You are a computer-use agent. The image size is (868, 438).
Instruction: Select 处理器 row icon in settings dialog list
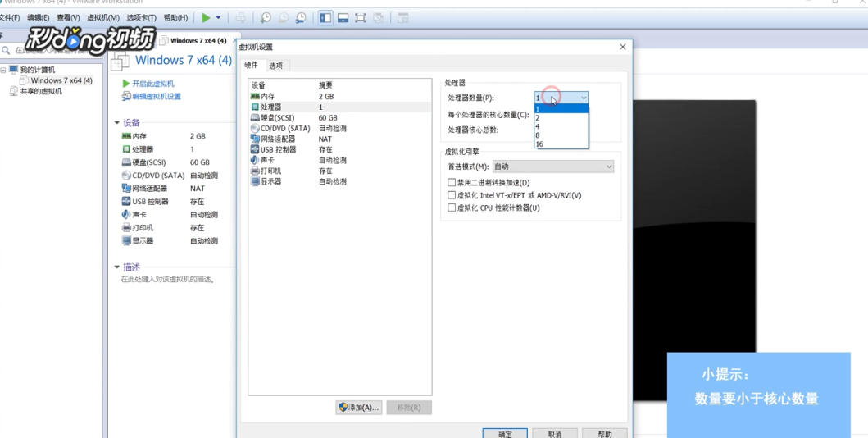point(255,107)
